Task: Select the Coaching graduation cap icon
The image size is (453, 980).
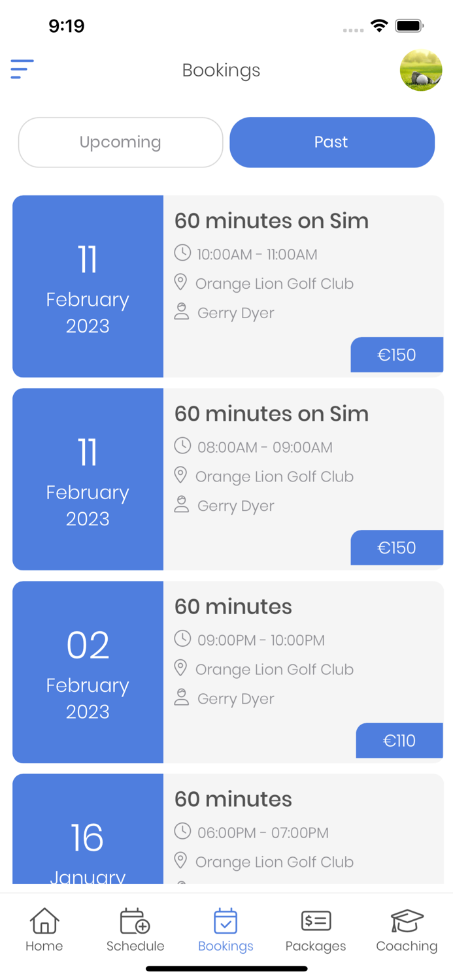Action: tap(407, 920)
